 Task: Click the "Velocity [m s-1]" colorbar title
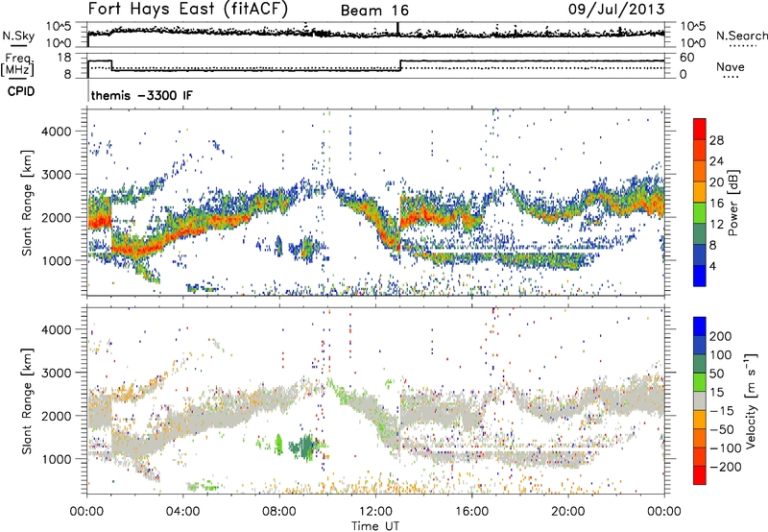point(751,400)
